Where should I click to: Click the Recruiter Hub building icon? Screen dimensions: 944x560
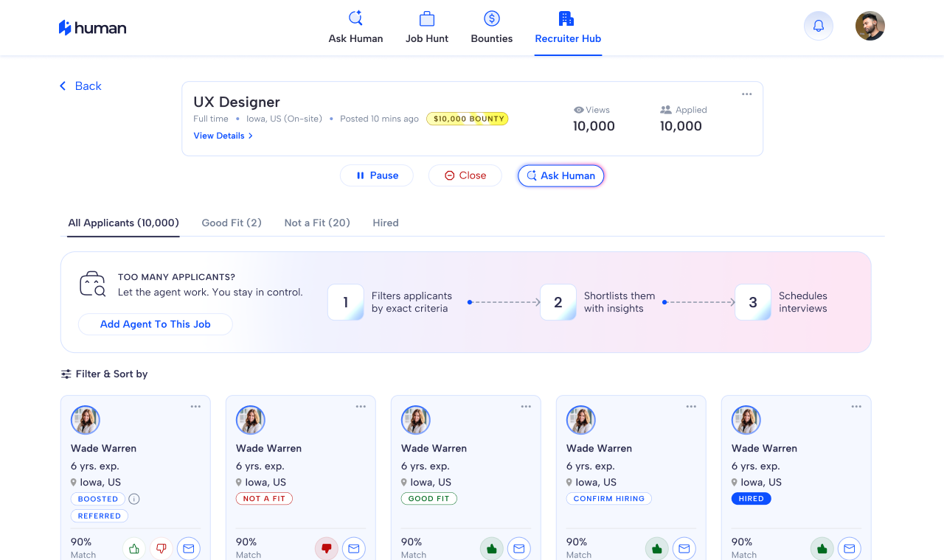coord(566,18)
